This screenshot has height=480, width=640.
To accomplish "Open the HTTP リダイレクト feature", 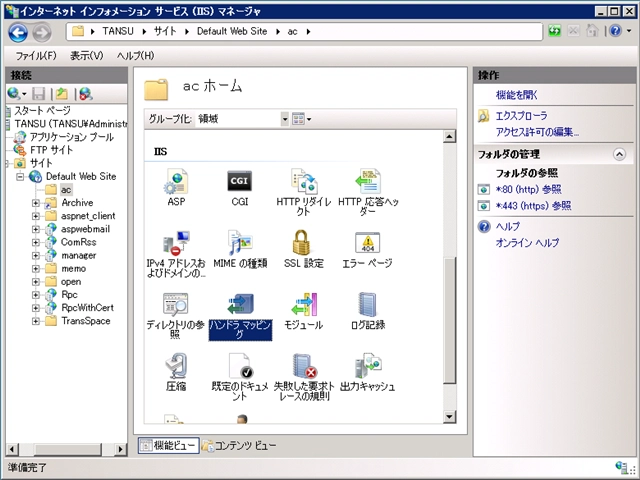I will pos(303,182).
